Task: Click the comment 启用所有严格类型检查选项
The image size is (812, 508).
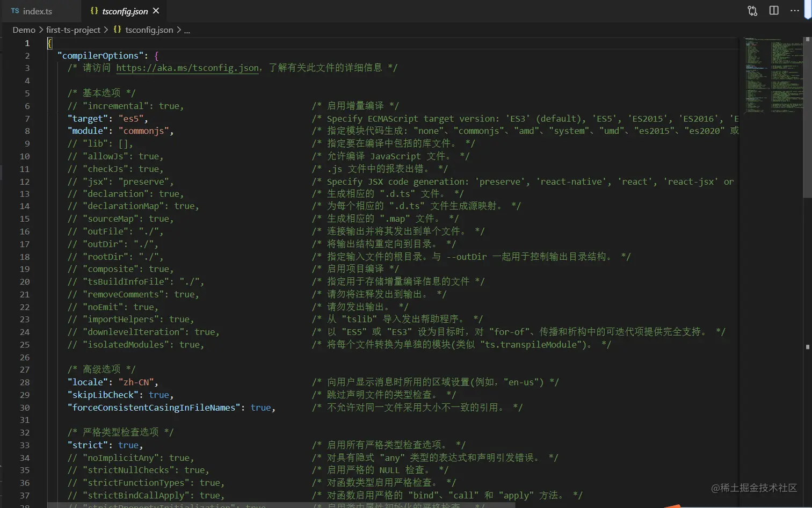Action: tap(389, 445)
